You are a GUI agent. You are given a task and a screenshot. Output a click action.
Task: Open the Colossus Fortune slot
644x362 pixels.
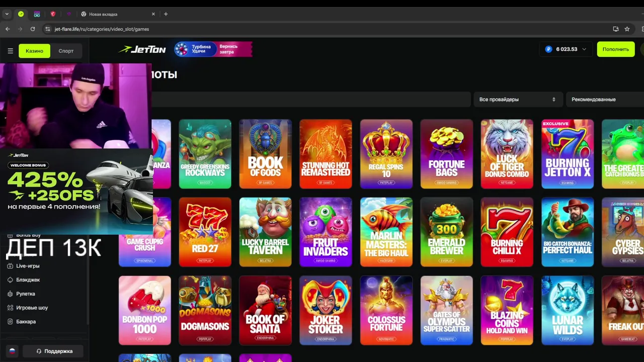(x=386, y=310)
